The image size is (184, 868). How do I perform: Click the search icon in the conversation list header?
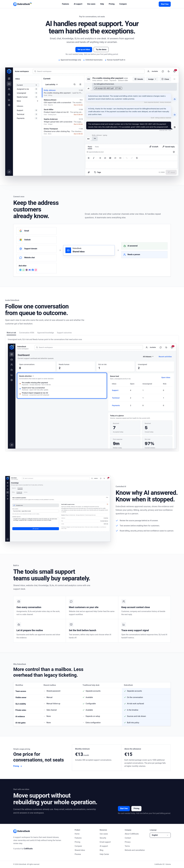[x=75, y=85]
